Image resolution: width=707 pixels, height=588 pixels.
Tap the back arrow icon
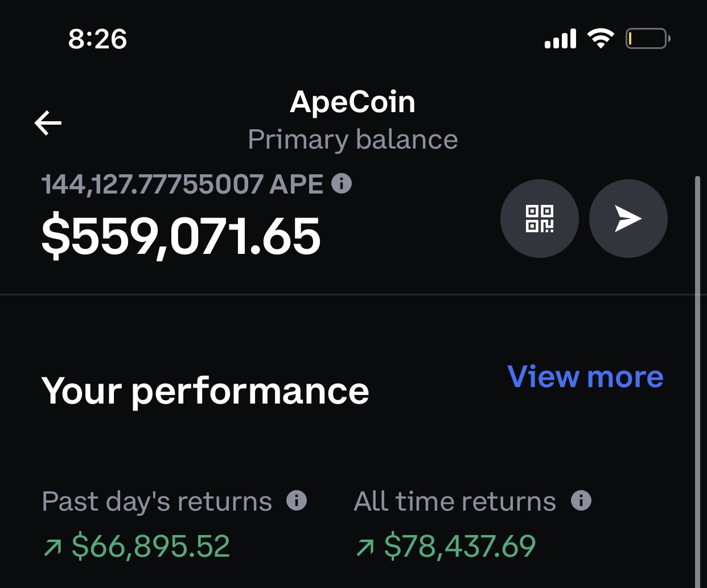click(x=48, y=123)
